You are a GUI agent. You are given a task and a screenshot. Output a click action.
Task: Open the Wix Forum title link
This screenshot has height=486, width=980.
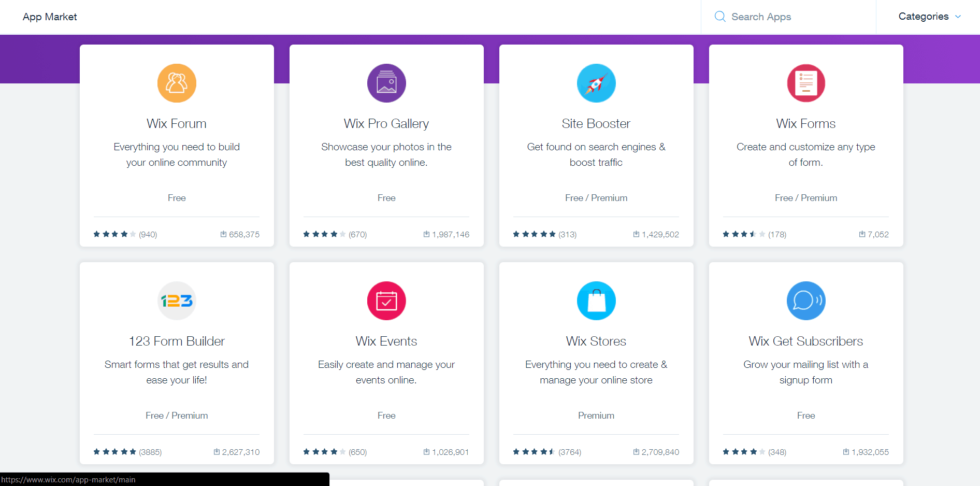(177, 123)
